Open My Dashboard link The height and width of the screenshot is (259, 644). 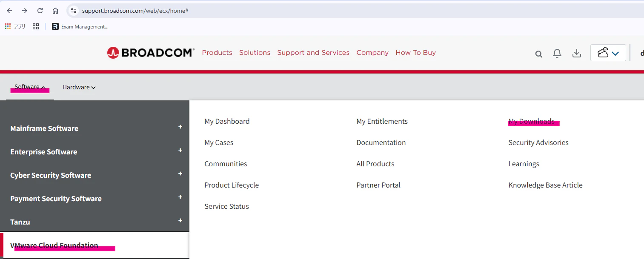point(227,121)
